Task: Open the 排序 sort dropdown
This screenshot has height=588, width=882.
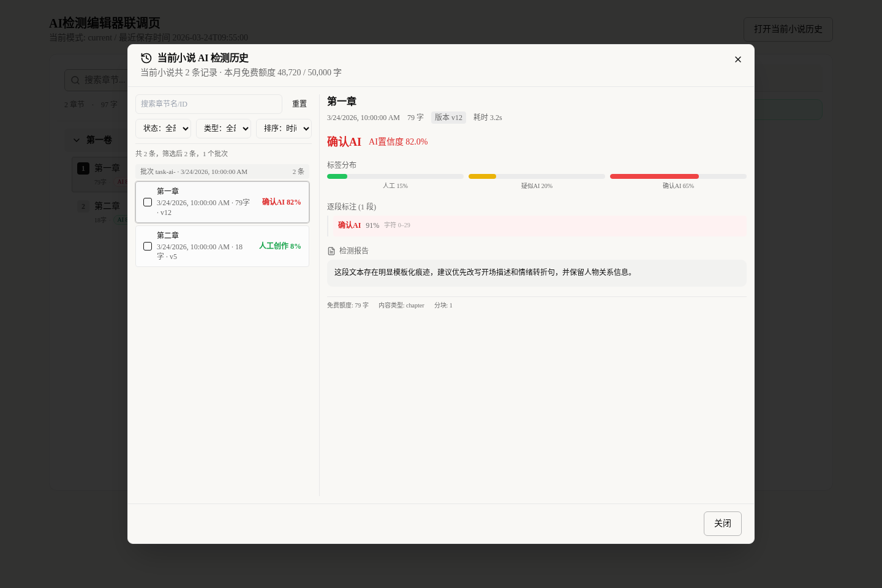Action: pyautogui.click(x=284, y=129)
